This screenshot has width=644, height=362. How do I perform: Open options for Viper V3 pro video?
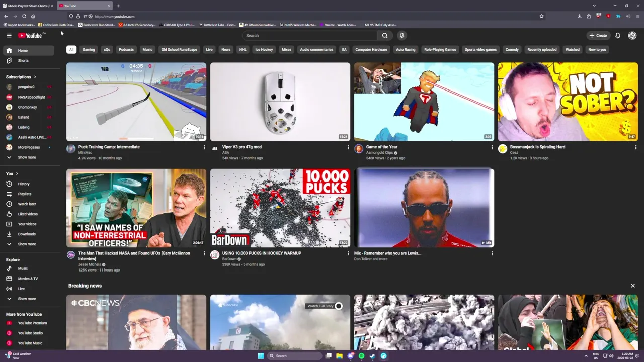click(348, 147)
